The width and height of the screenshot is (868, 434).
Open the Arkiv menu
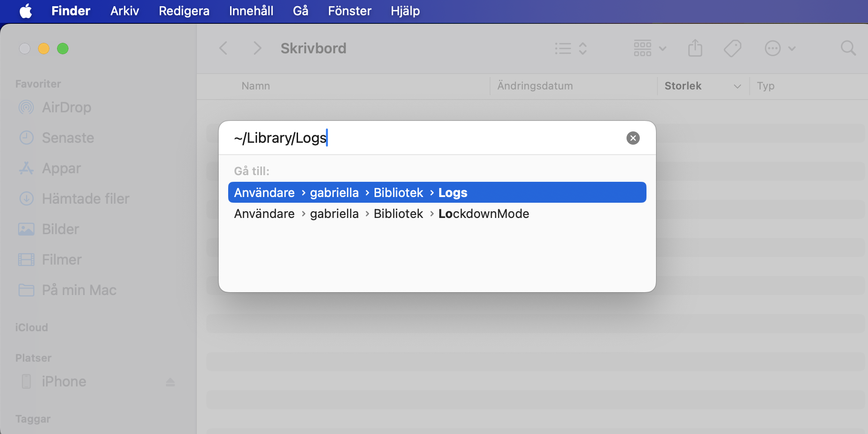click(125, 11)
